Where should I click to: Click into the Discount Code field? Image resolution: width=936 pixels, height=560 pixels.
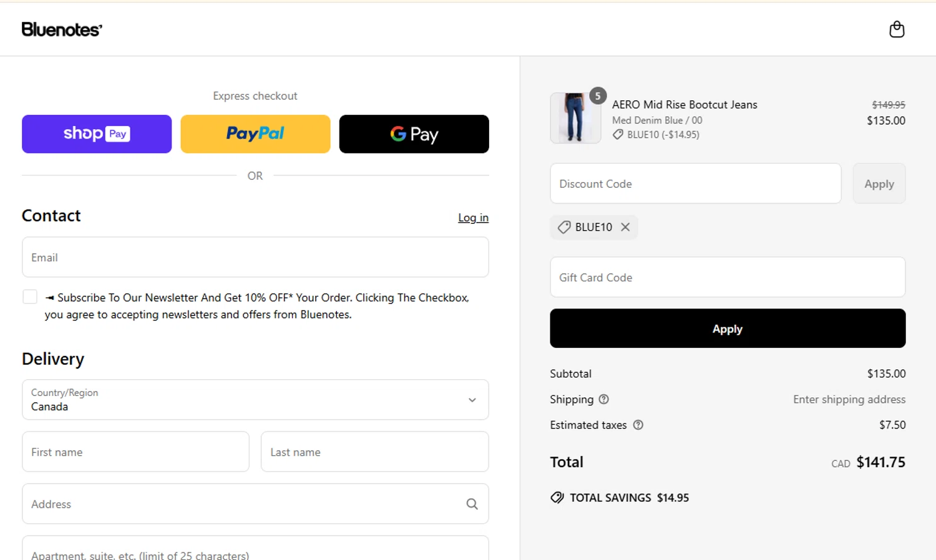(695, 184)
